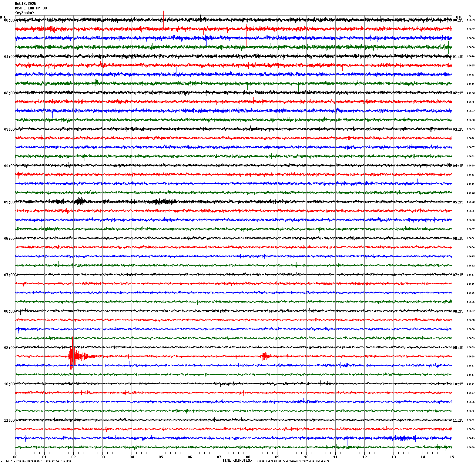Click the 04:15 right-axis time label
The width and height of the screenshot is (476, 465).
[x=458, y=166]
